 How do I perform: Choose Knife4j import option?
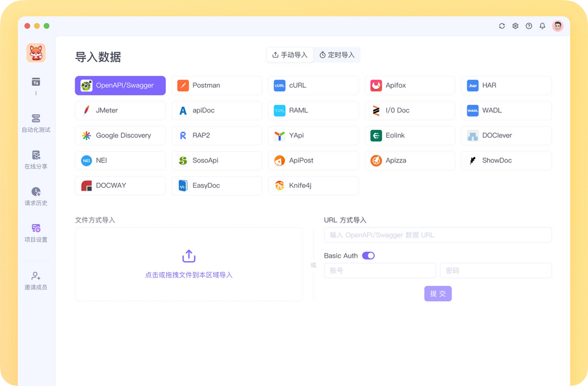point(313,185)
